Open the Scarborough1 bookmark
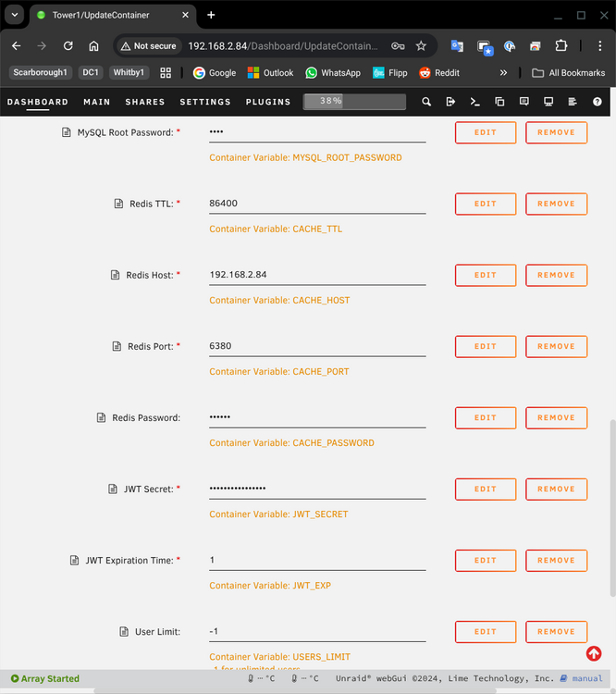This screenshot has height=694, width=616. (x=41, y=72)
